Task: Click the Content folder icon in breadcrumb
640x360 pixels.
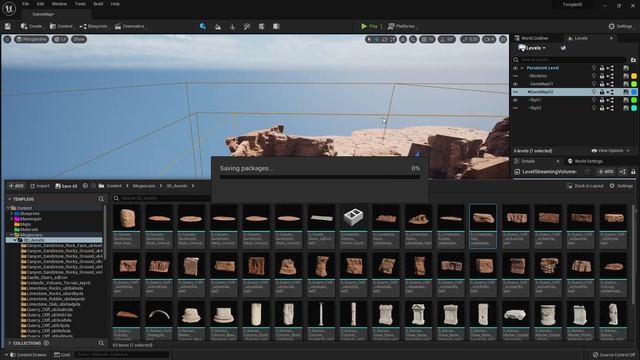Action: click(101, 186)
